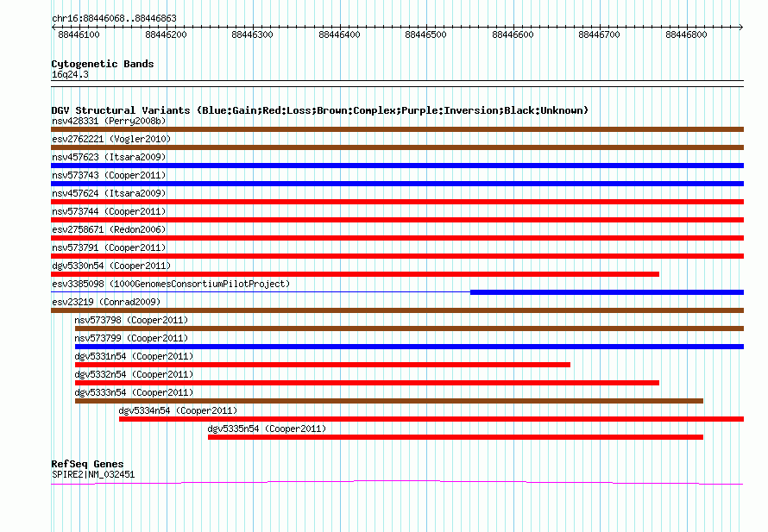The height and width of the screenshot is (532, 768).
Task: Click the red bar for dgv5331n54
Action: coord(323,365)
